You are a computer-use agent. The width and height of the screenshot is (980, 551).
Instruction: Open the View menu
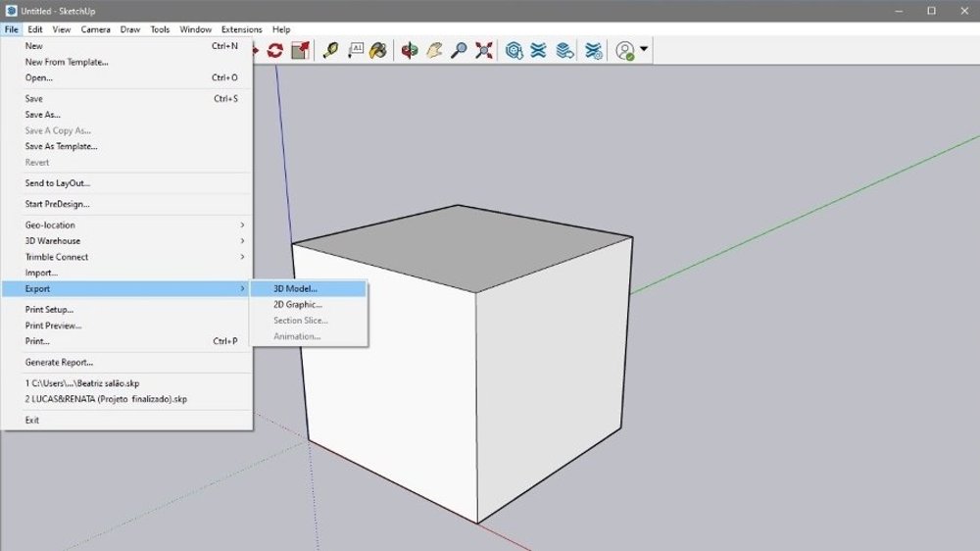pos(61,29)
